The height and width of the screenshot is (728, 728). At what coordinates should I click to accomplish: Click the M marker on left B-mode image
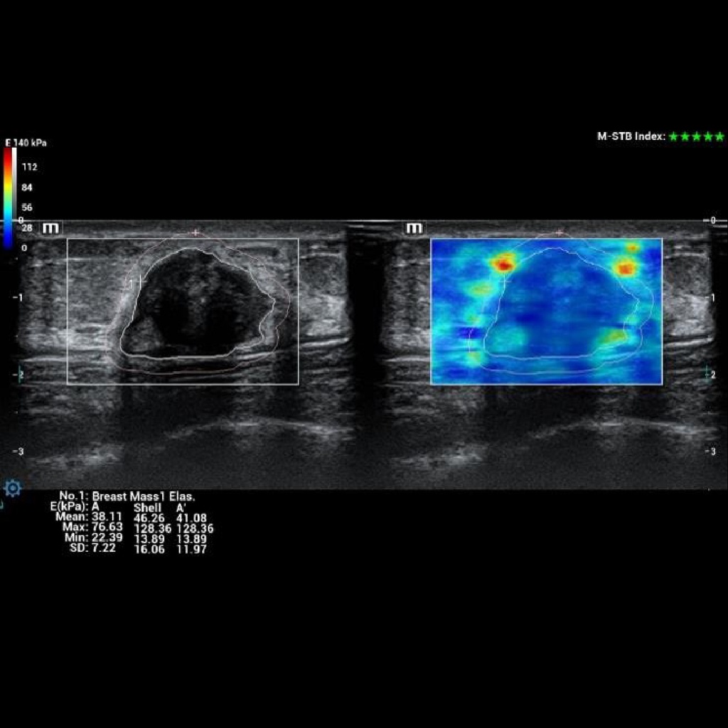[x=51, y=228]
